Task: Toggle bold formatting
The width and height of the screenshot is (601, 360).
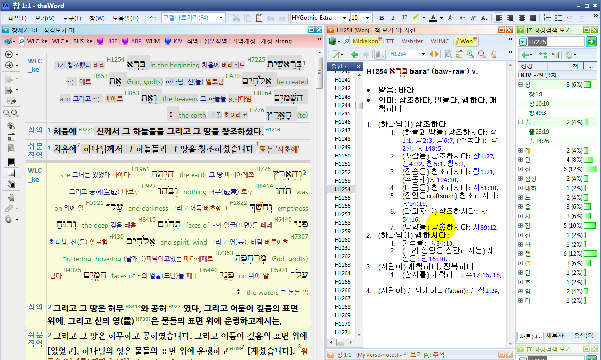Action: [381, 18]
